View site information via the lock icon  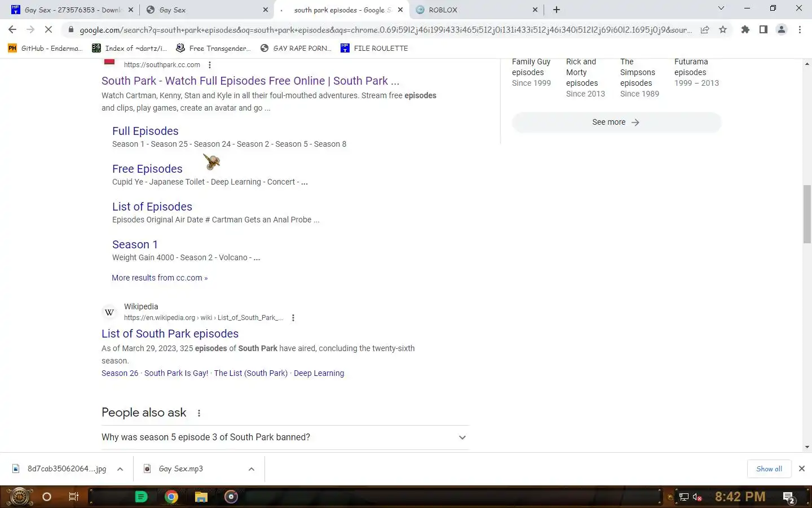(70, 29)
